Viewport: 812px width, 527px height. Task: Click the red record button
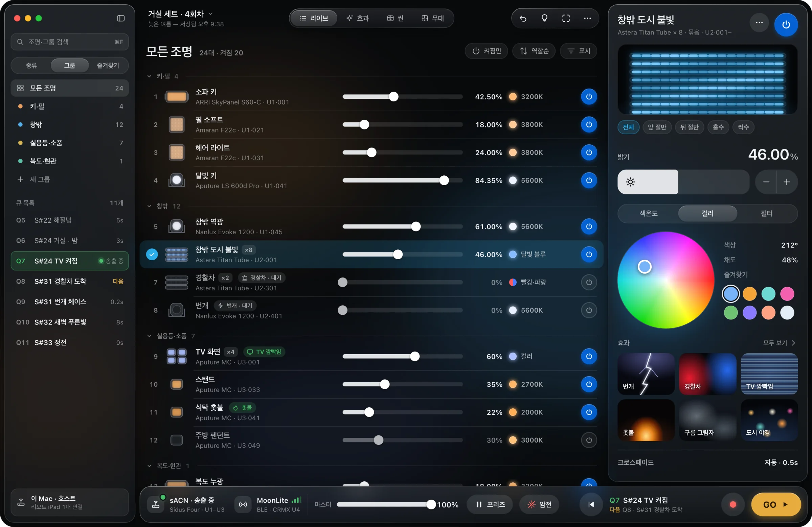click(732, 504)
